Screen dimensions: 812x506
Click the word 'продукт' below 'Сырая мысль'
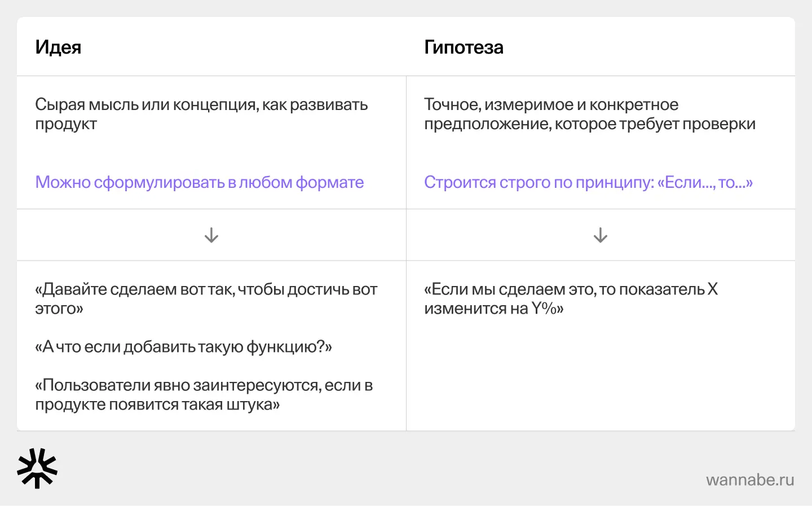pyautogui.click(x=66, y=124)
